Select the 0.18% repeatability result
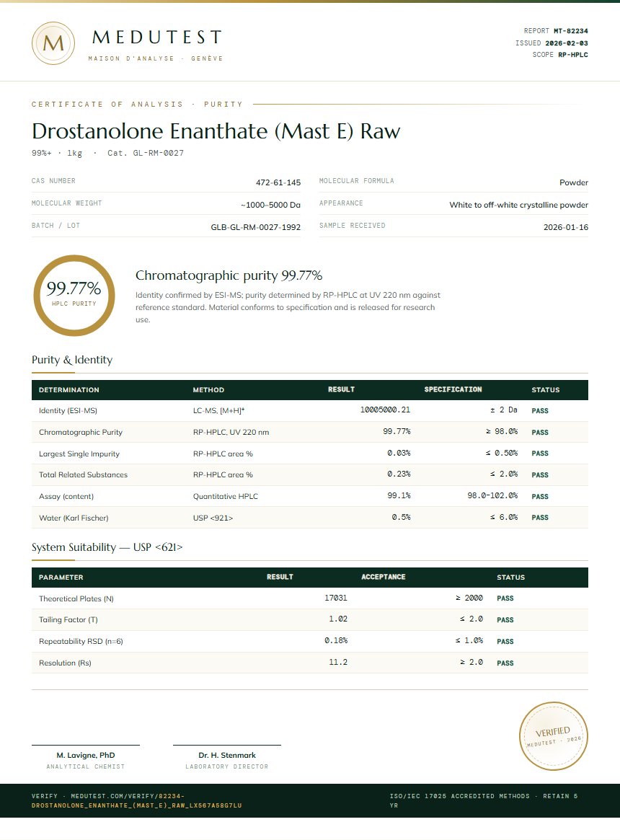 coord(336,641)
